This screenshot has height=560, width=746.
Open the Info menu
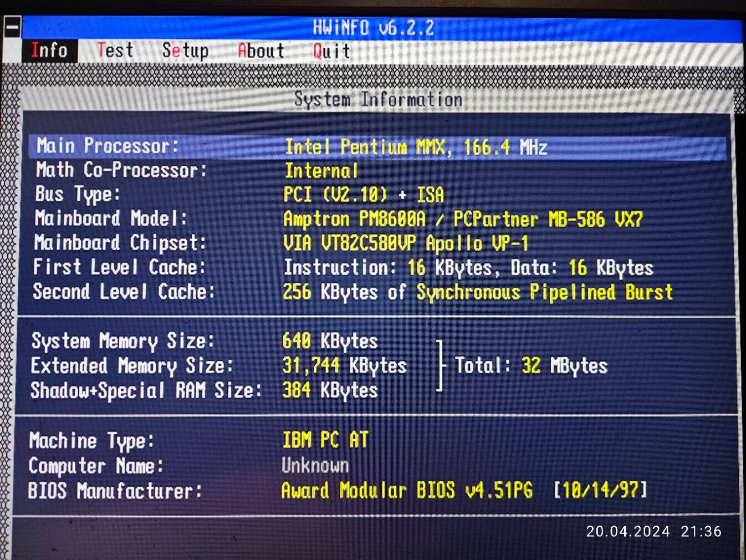[x=49, y=50]
